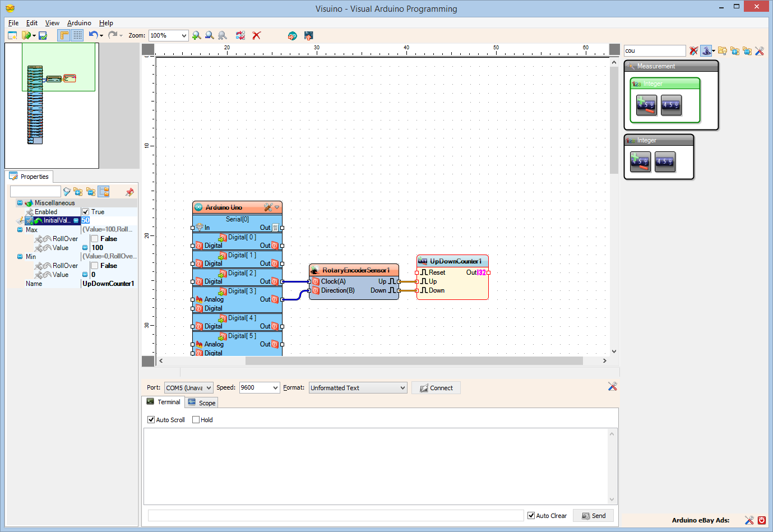Screen dimensions: 773x532
Task: Click the component search field containing 'cou'
Action: point(654,50)
